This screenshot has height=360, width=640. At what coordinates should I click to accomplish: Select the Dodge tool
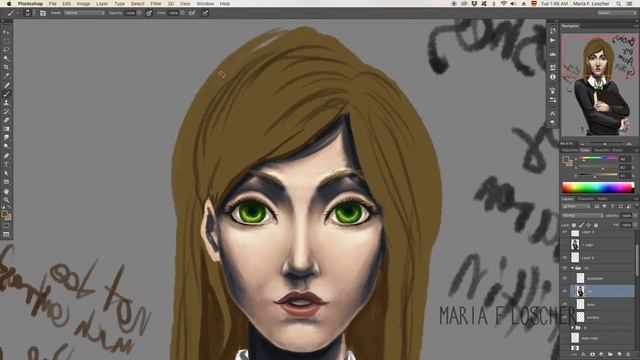[x=6, y=146]
